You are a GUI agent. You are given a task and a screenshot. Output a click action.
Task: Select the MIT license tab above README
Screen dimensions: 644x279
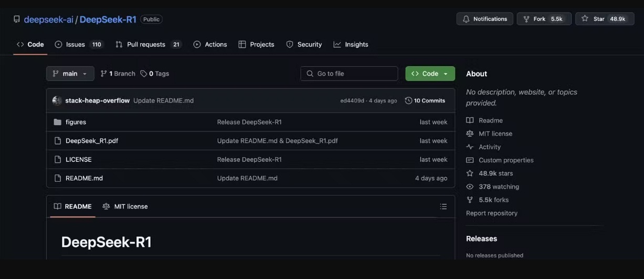click(125, 206)
